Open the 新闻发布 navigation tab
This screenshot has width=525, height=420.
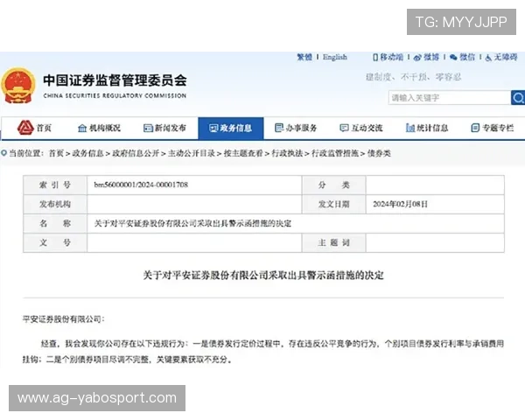[164, 128]
